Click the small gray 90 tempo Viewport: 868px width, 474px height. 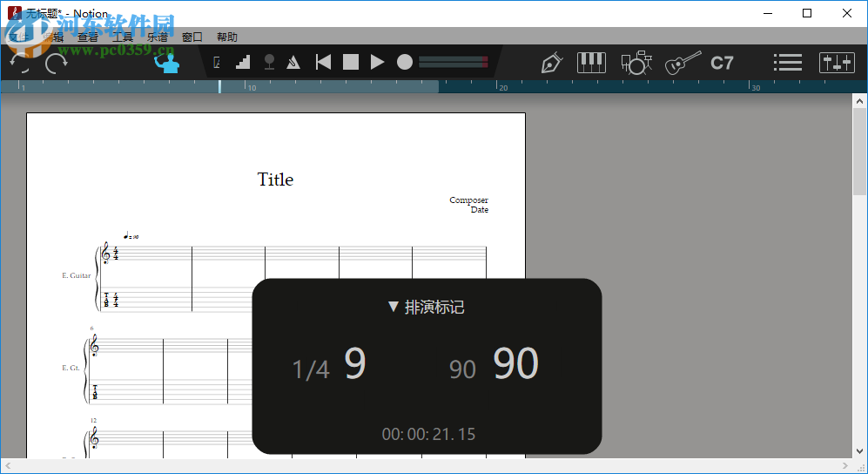pos(462,369)
